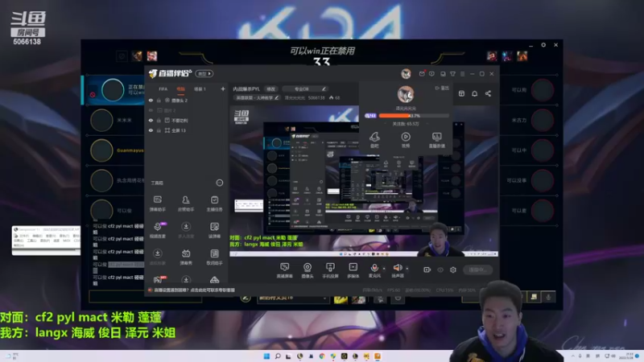Image resolution: width=644 pixels, height=362 pixels.
Task: Click the streamer avatar in title bar
Action: click(x=406, y=74)
